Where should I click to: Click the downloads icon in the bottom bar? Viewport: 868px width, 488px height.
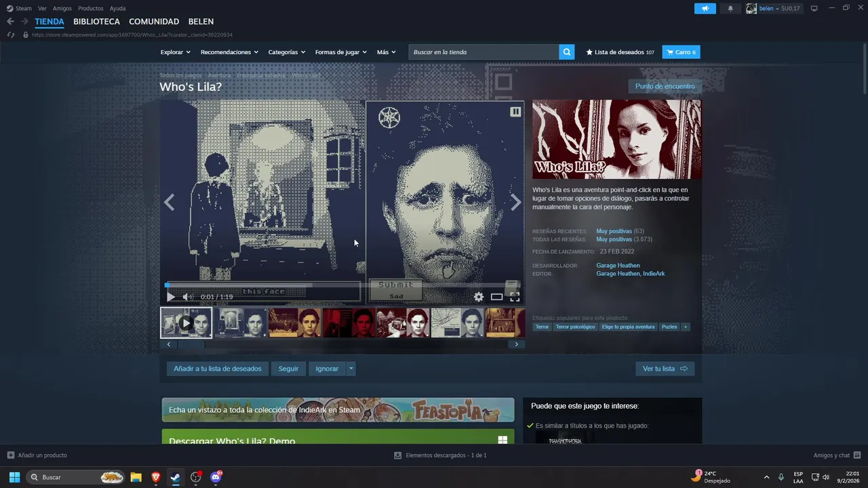click(398, 455)
